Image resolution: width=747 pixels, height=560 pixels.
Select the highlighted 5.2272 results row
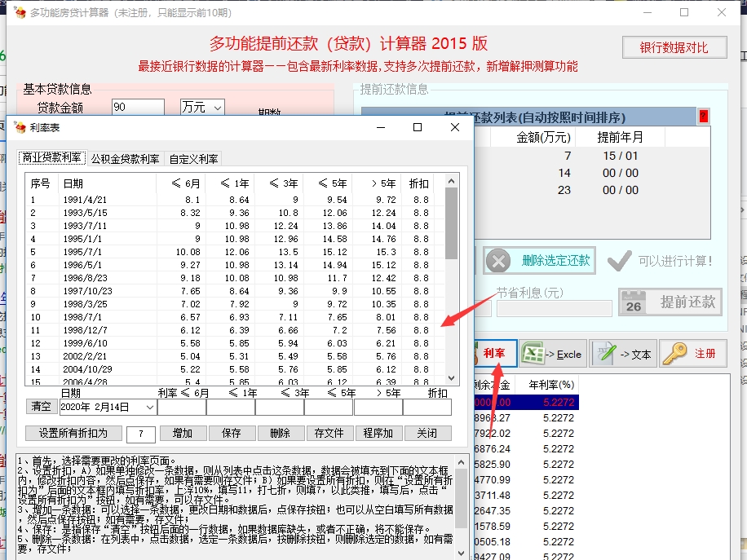coord(527,403)
